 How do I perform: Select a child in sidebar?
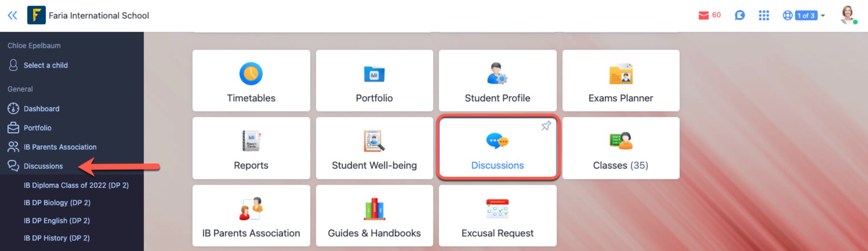45,65
